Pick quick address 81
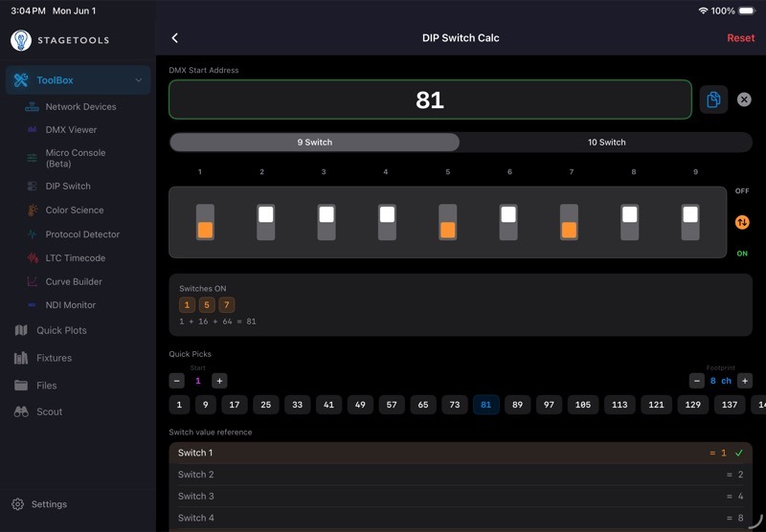This screenshot has width=766, height=532. click(486, 405)
